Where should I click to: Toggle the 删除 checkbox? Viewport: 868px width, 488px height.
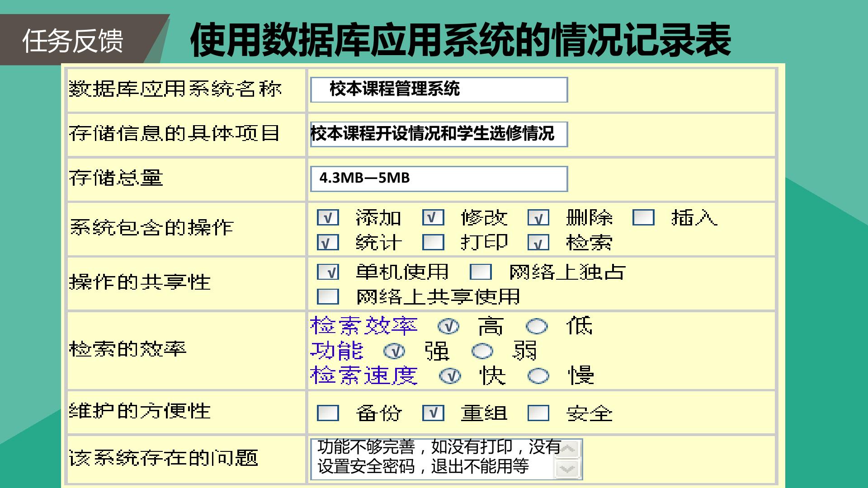[x=538, y=217]
